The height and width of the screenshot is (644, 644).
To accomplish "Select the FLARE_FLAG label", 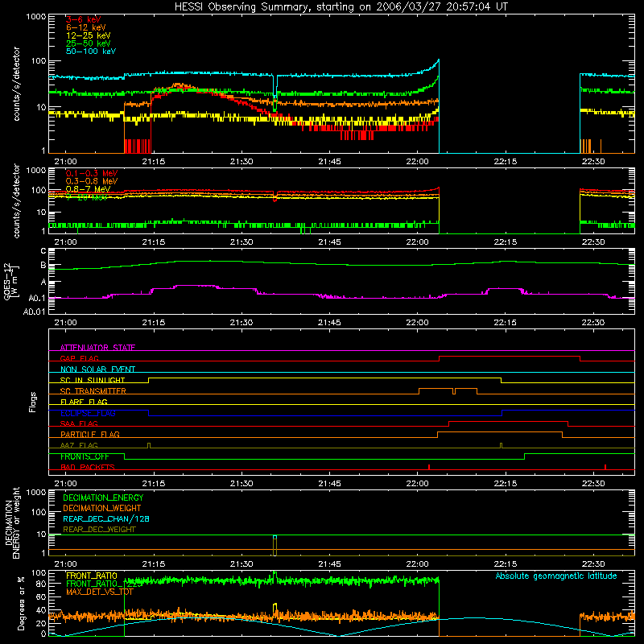I will 84,402.
